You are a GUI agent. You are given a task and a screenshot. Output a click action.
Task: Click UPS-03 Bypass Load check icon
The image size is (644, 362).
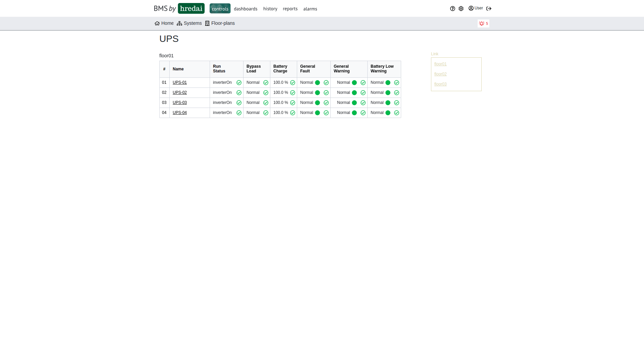[x=266, y=103]
